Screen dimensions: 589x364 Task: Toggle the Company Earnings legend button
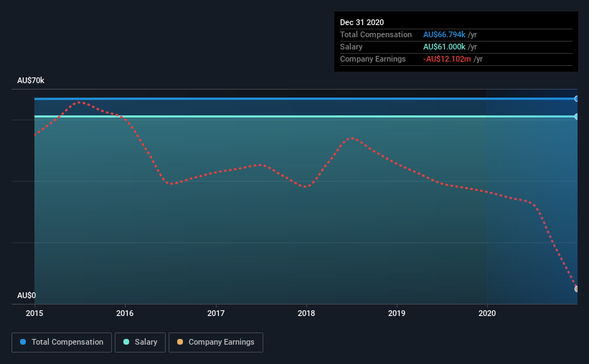tap(216, 343)
